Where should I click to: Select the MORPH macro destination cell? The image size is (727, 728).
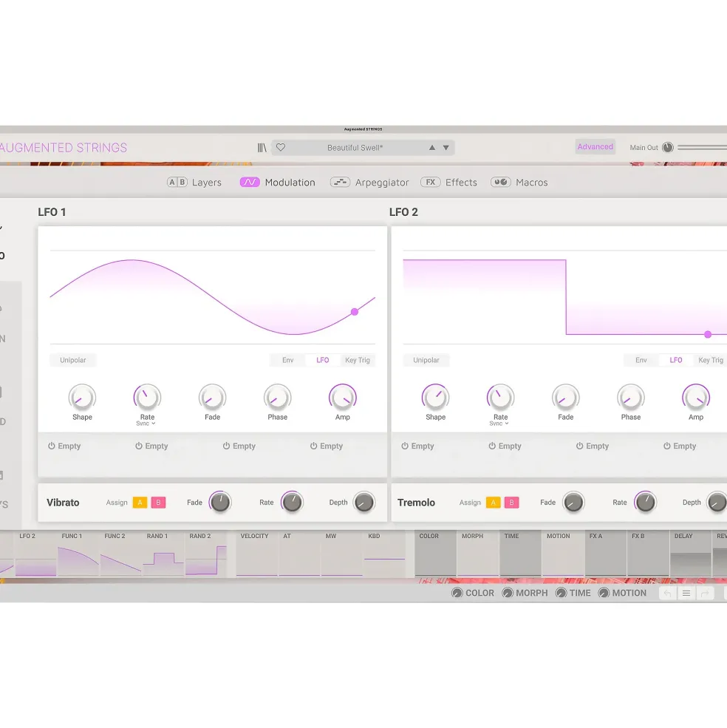[x=478, y=554]
